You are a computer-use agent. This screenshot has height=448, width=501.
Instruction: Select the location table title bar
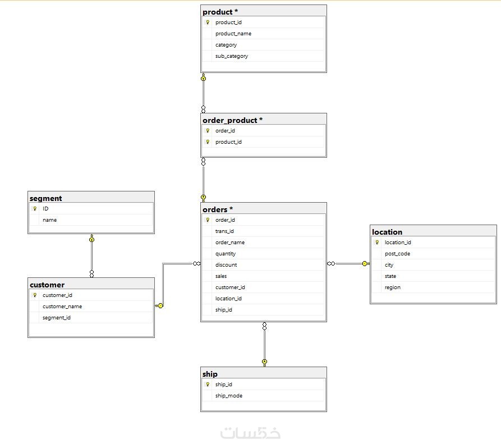pyautogui.click(x=433, y=232)
